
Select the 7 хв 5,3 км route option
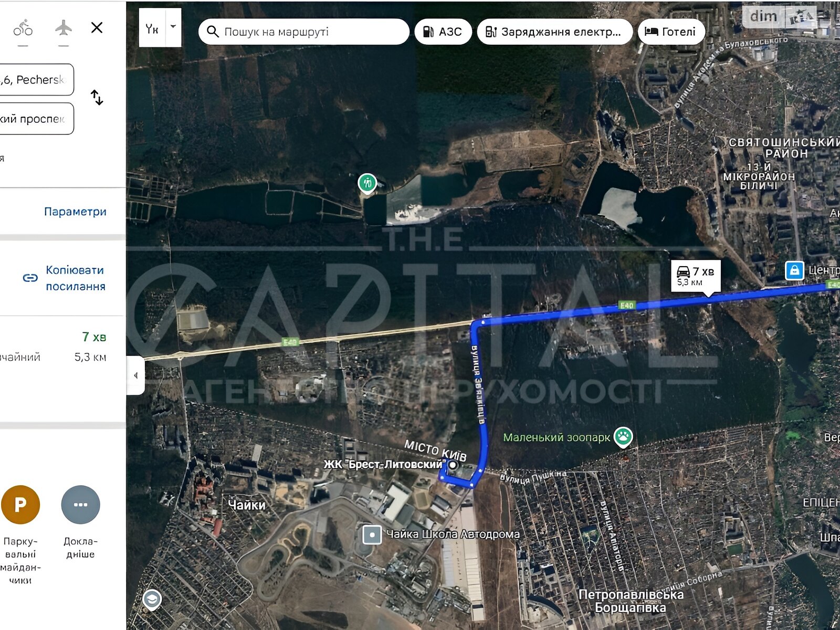point(62,346)
